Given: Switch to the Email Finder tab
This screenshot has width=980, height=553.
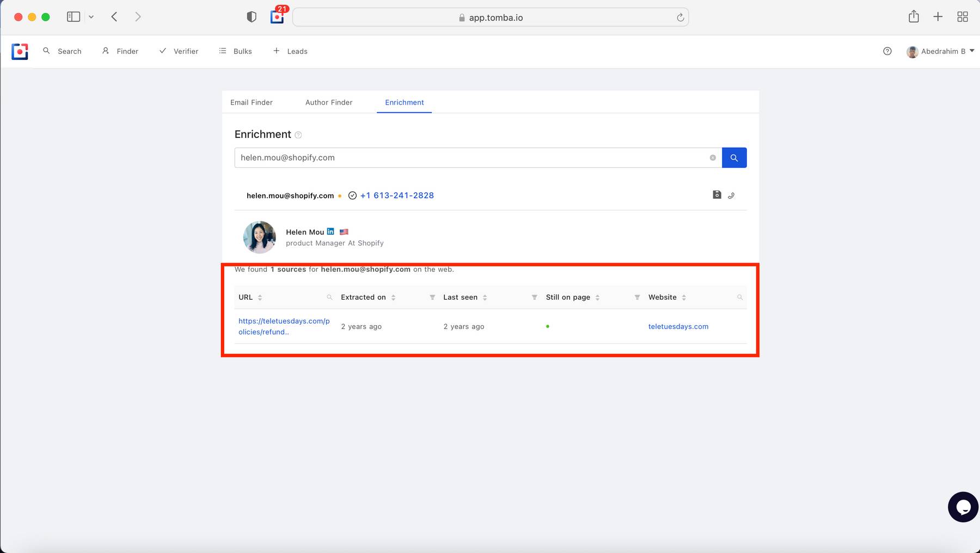Looking at the screenshot, I should click(x=252, y=102).
